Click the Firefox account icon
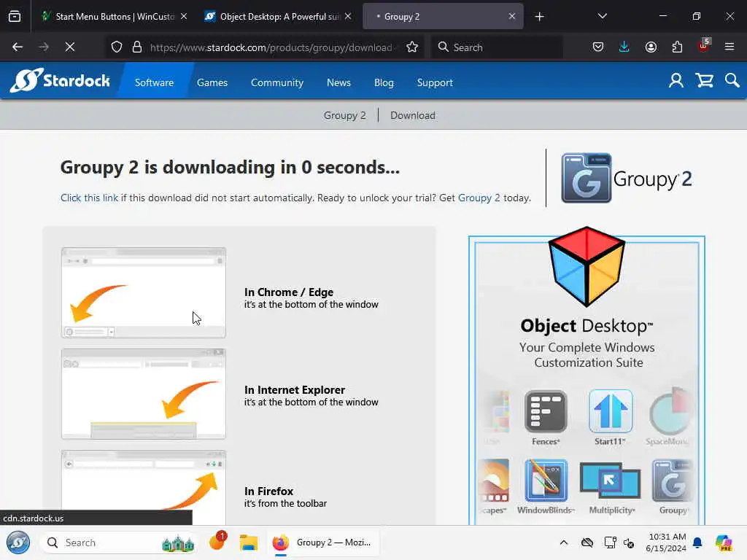Viewport: 747px width, 560px height. [x=651, y=47]
